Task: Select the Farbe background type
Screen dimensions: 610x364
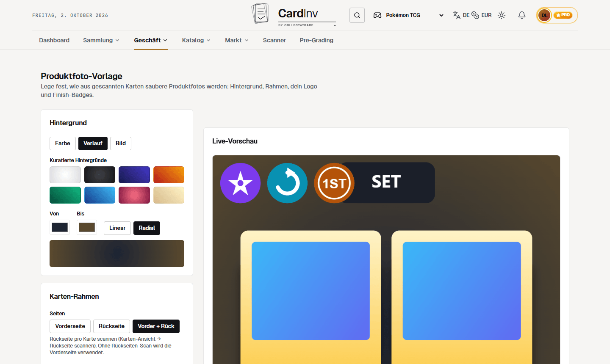Action: (63, 143)
